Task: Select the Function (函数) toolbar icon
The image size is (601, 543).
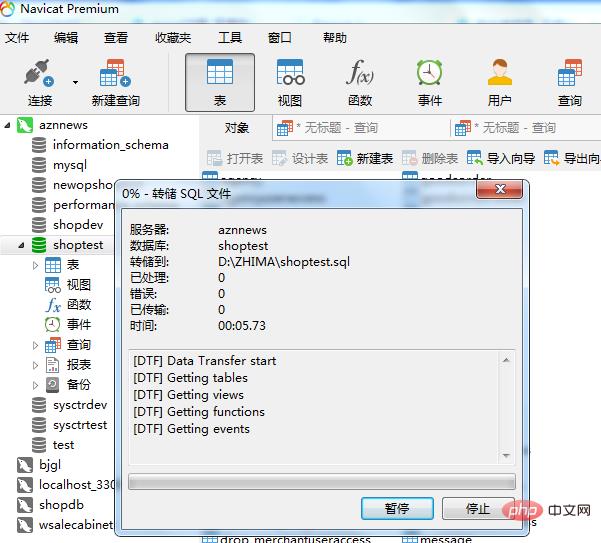Action: [360, 72]
